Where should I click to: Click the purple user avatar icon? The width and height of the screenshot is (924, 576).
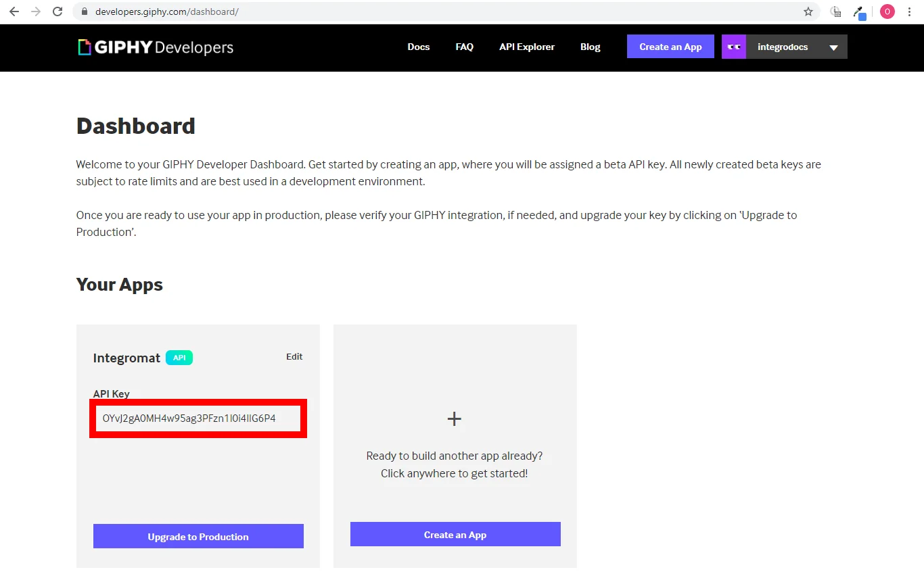734,47
